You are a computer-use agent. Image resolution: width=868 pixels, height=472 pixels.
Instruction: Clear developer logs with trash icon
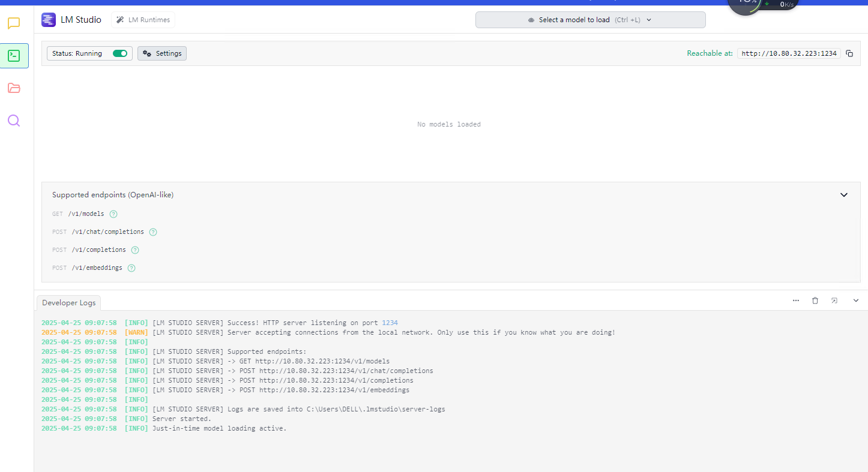[815, 300]
